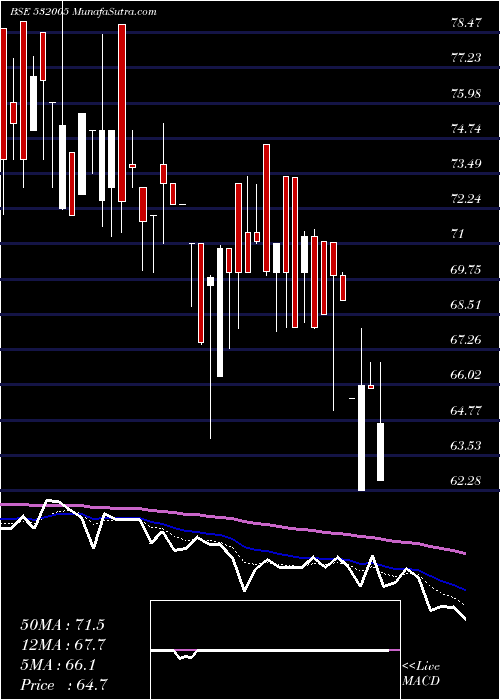The width and height of the screenshot is (500, 700).
Task: Click the 77.23 price axis label
Action: [x=467, y=58]
